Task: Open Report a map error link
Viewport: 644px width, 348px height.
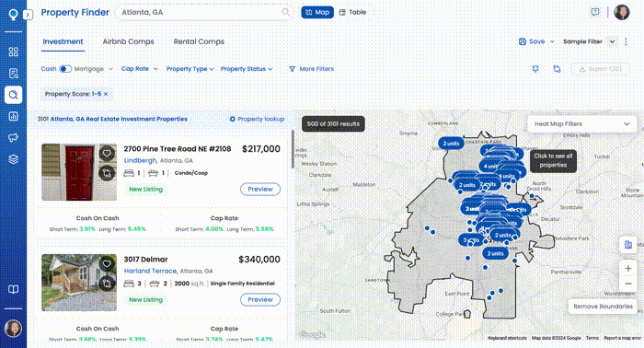Action: click(x=622, y=338)
